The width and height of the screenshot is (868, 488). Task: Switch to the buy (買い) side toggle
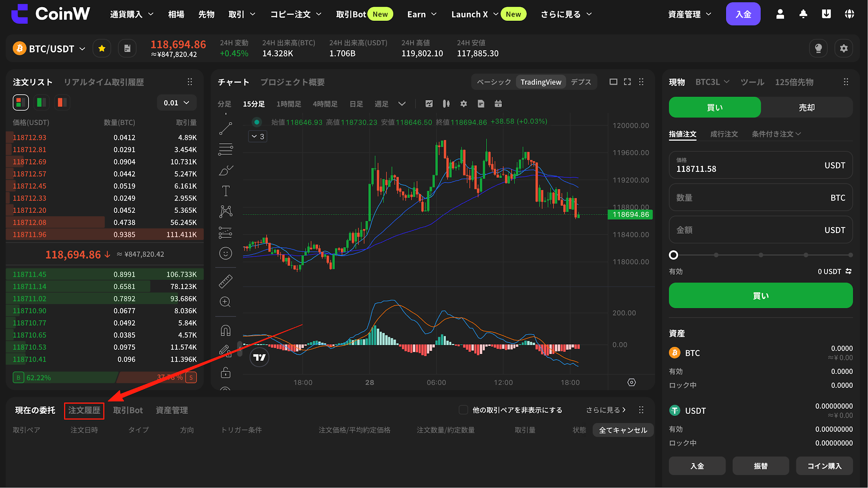[715, 107]
